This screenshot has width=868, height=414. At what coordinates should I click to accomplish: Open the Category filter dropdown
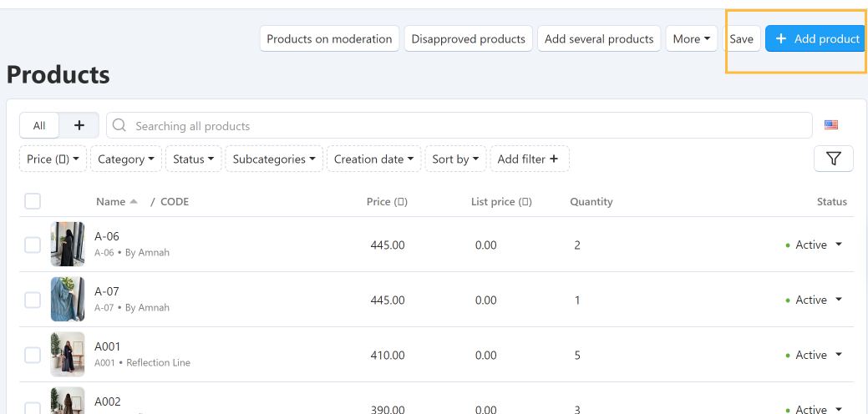pyautogui.click(x=126, y=159)
